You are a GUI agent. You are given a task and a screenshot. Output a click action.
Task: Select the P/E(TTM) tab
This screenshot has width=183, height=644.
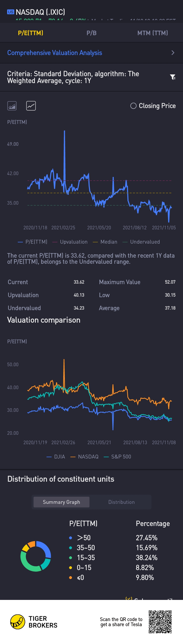30,33
